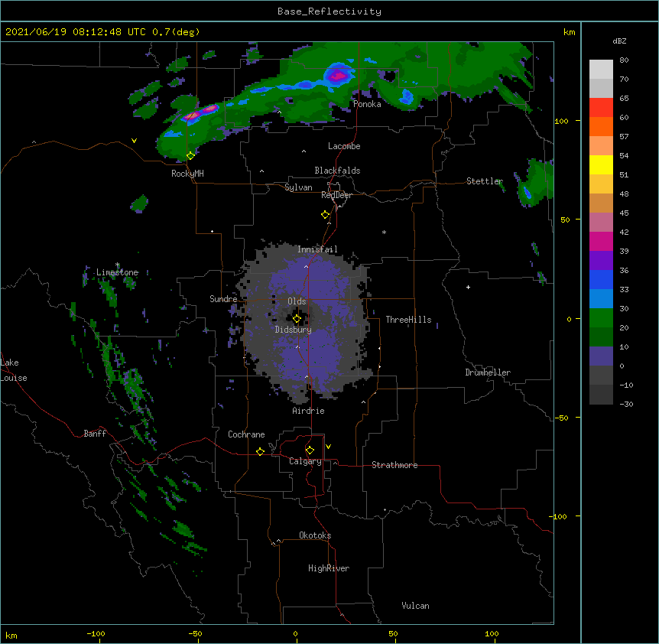Click the pink storm core north of RockyMH

(200, 112)
